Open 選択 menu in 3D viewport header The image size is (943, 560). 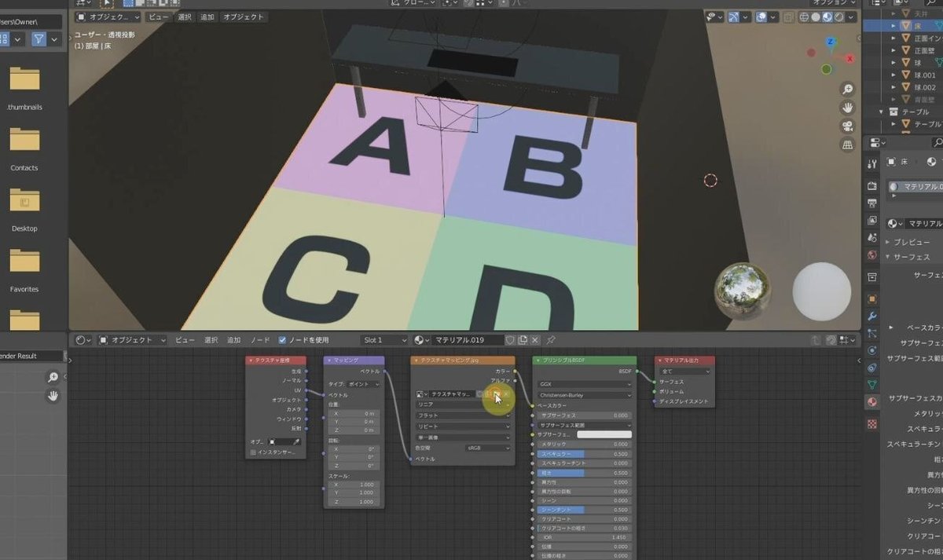pos(185,16)
